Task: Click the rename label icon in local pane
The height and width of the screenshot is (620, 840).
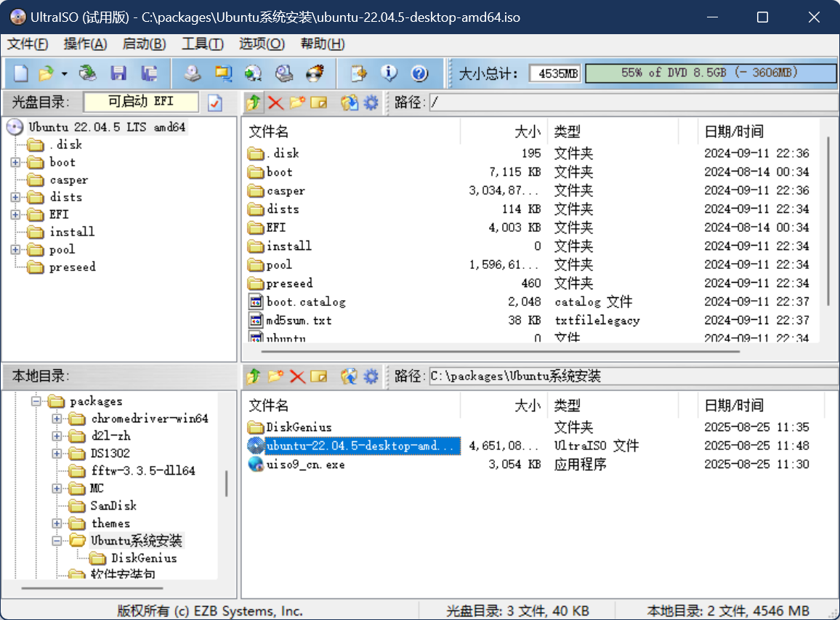Action: (319, 377)
